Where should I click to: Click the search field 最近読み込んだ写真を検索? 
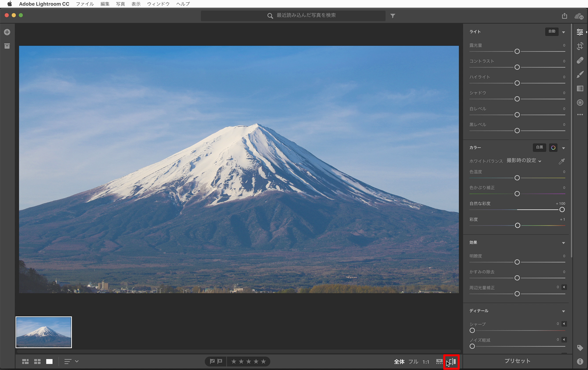[x=293, y=16]
